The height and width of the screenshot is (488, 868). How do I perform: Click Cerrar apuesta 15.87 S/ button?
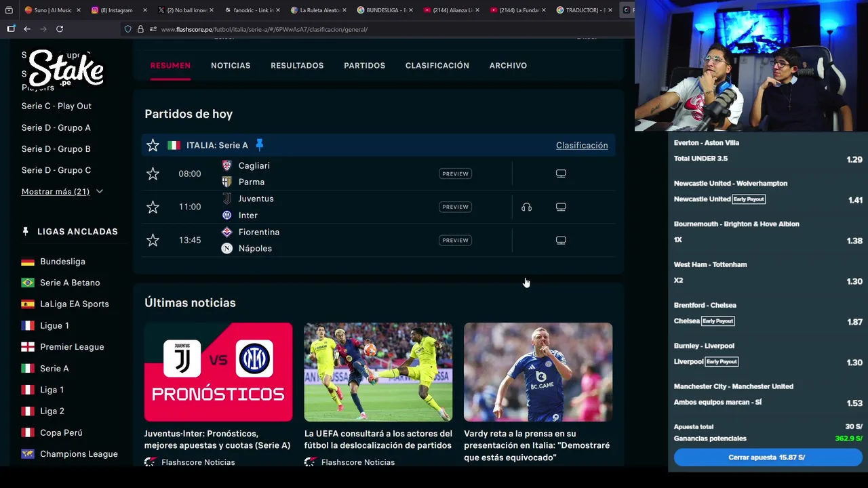point(767,457)
